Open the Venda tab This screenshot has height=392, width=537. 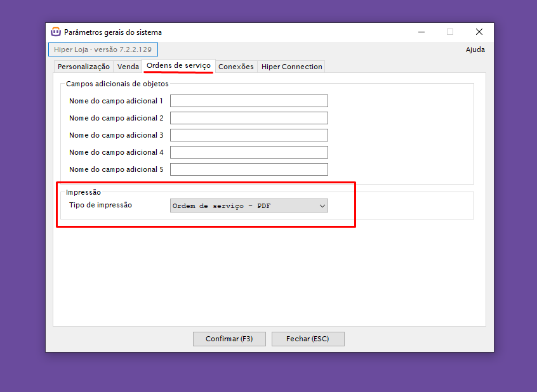[128, 67]
